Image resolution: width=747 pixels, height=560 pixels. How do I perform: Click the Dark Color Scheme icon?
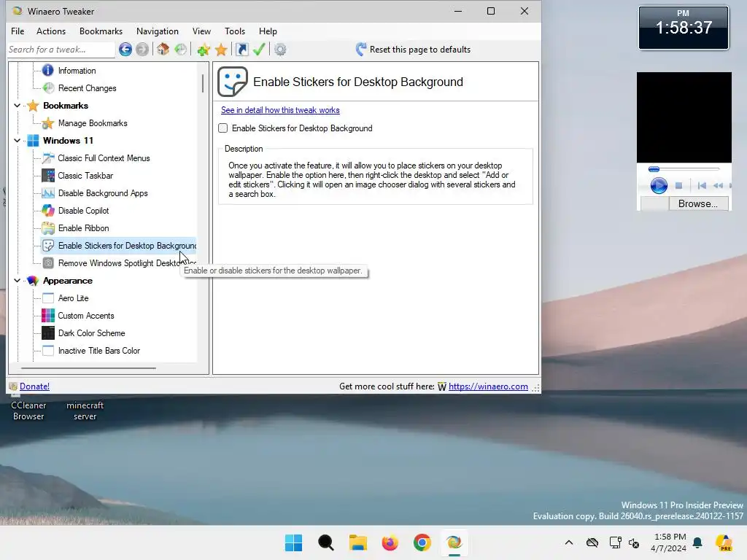[48, 332]
